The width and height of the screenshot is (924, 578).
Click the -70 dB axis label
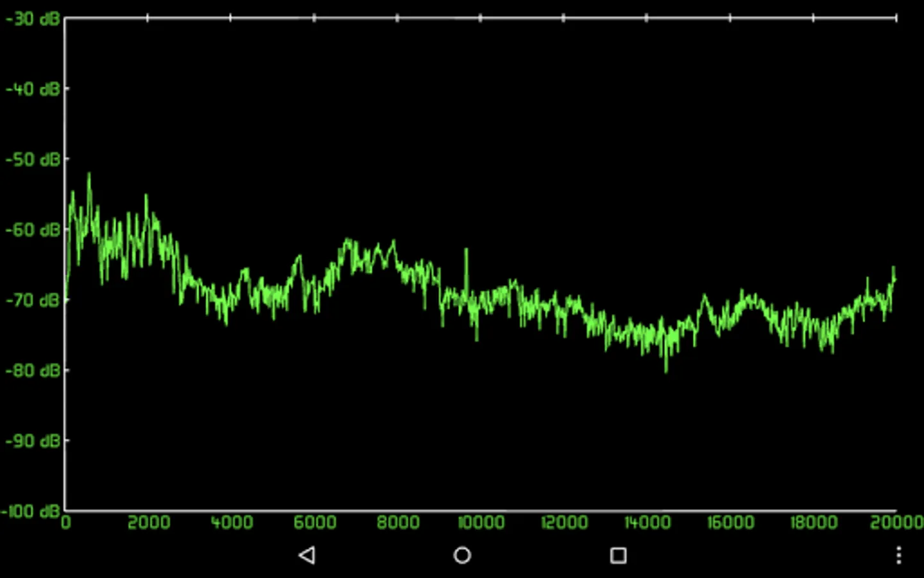pyautogui.click(x=32, y=300)
